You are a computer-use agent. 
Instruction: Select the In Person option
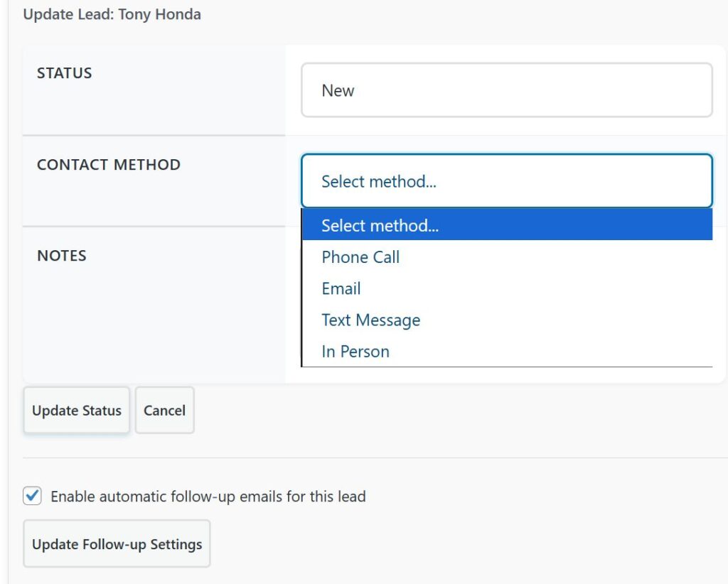(x=355, y=351)
